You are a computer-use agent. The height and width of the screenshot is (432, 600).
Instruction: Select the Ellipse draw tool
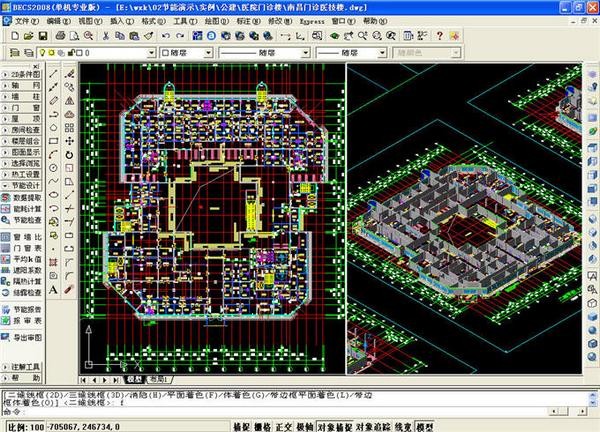pyautogui.click(x=54, y=195)
